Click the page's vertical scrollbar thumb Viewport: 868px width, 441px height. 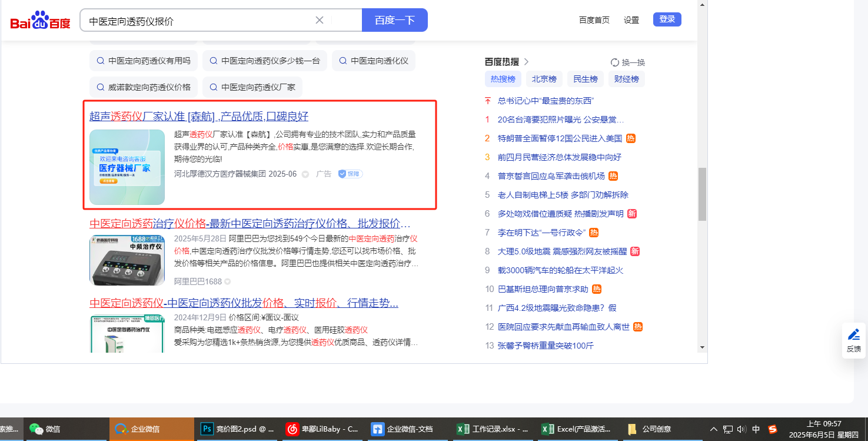[701, 194]
